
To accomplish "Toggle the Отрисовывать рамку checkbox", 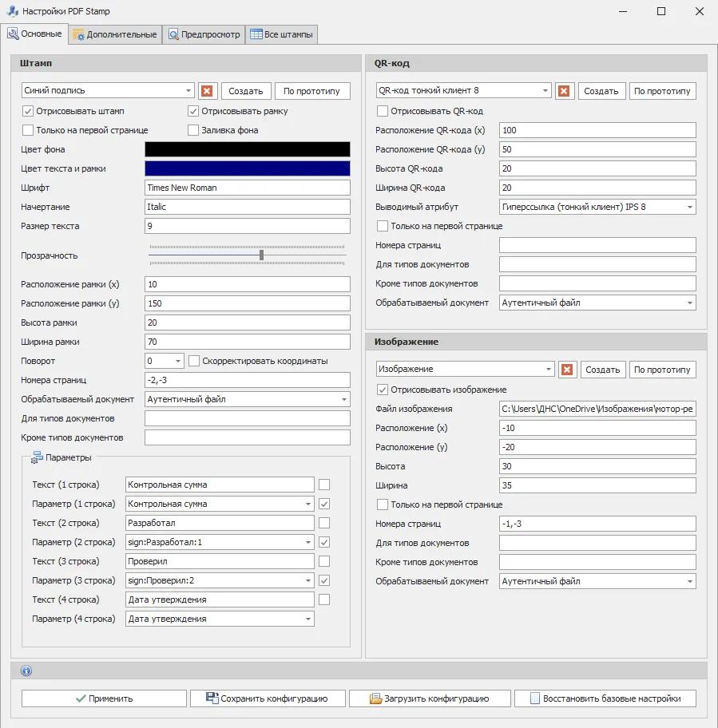I will coord(193,112).
